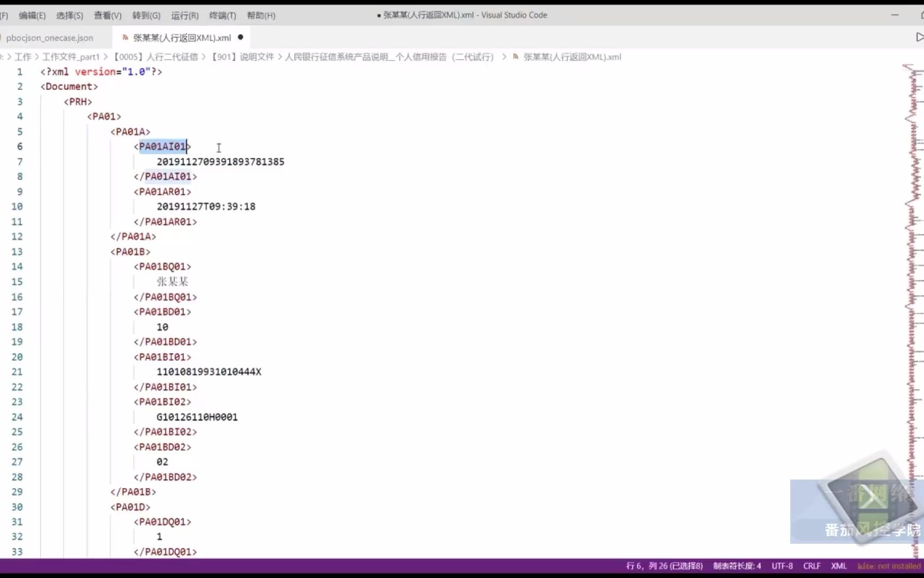
Task: Open the 帮助(H) menu
Action: point(261,16)
